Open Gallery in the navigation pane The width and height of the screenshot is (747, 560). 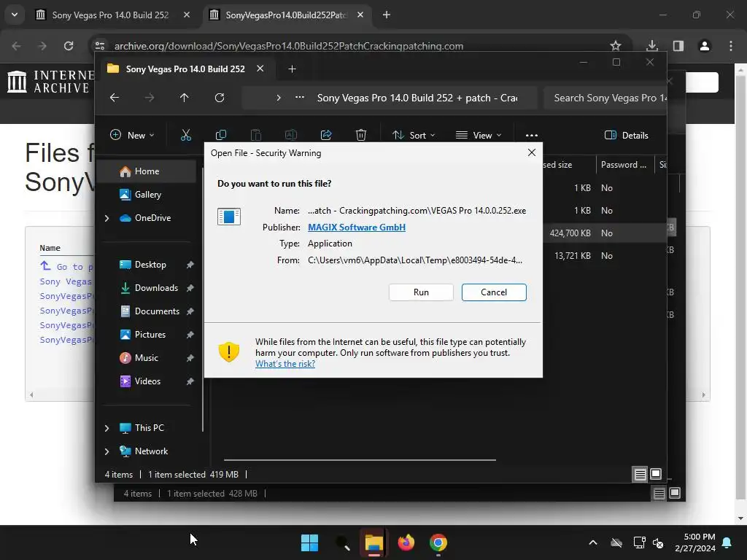pos(147,194)
